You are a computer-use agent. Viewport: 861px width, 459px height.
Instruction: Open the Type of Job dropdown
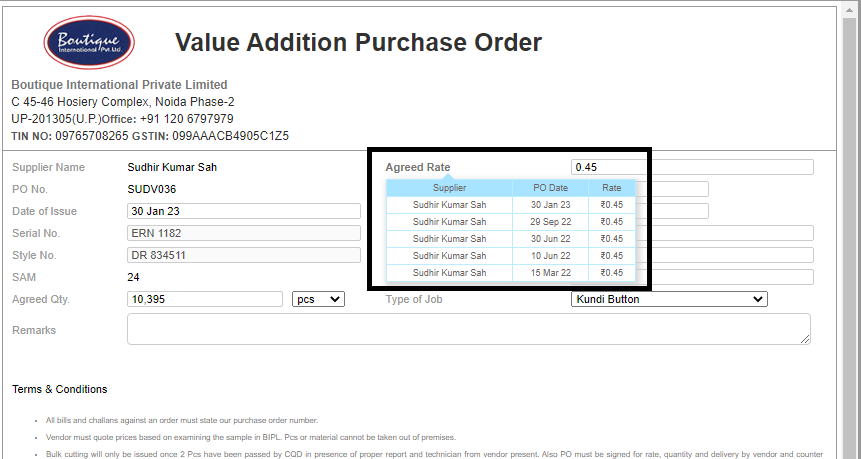(669, 299)
